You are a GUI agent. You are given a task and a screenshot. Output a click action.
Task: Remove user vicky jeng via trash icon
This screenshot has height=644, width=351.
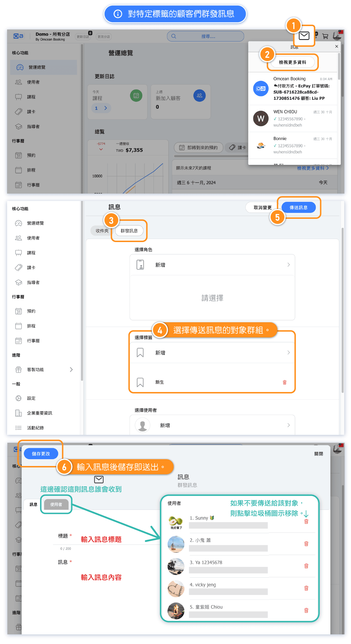click(306, 588)
